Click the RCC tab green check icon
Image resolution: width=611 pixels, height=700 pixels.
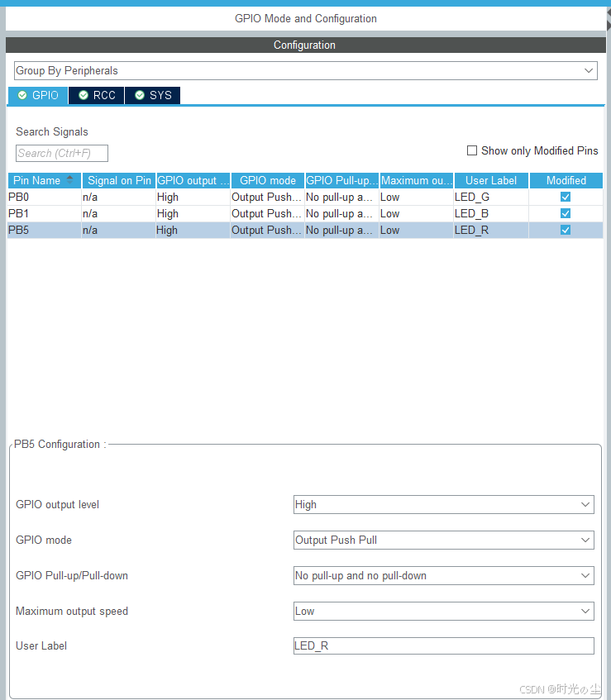click(83, 95)
